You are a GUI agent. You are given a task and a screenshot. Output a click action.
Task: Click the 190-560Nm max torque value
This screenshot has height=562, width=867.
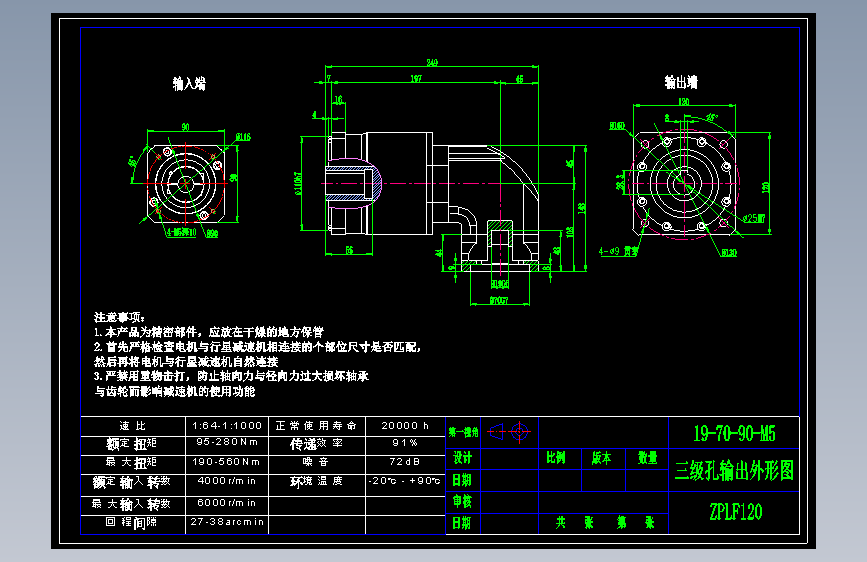(227, 461)
